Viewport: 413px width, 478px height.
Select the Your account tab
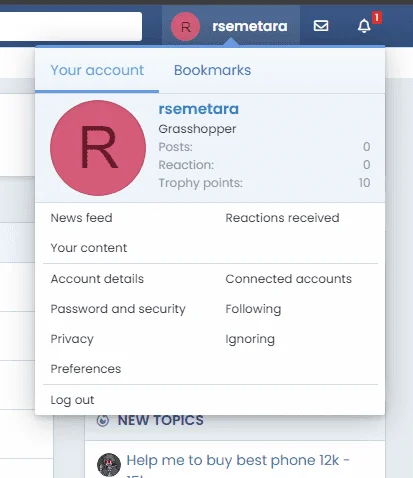click(97, 70)
